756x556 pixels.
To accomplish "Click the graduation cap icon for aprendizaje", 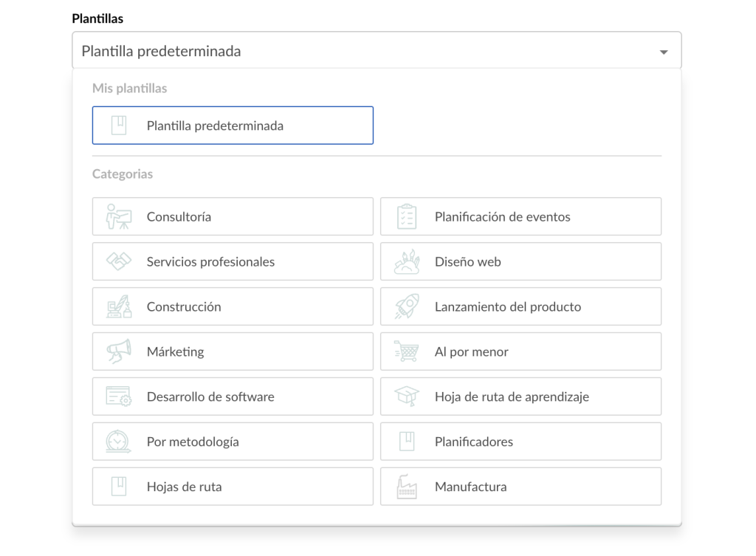I will pyautogui.click(x=407, y=397).
